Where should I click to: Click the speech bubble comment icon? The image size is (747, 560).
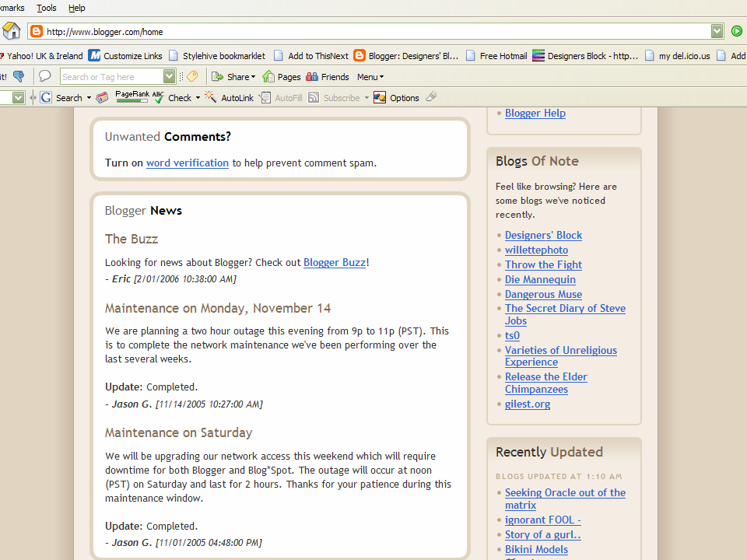[x=45, y=76]
